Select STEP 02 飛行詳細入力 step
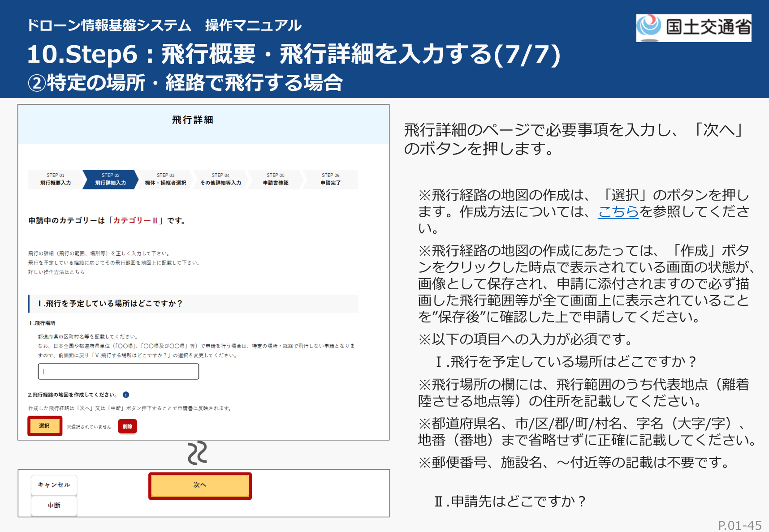This screenshot has width=769, height=532. click(110, 179)
